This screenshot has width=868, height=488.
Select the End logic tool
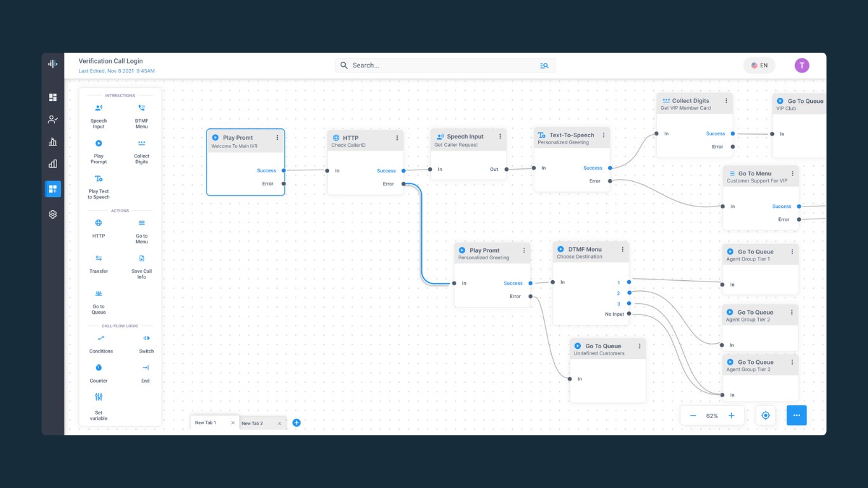point(146,374)
